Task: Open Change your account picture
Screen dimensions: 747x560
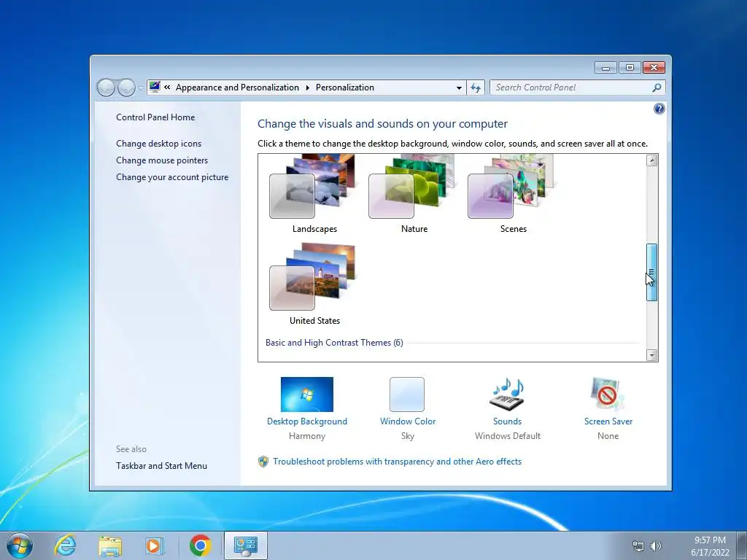Action: point(172,177)
